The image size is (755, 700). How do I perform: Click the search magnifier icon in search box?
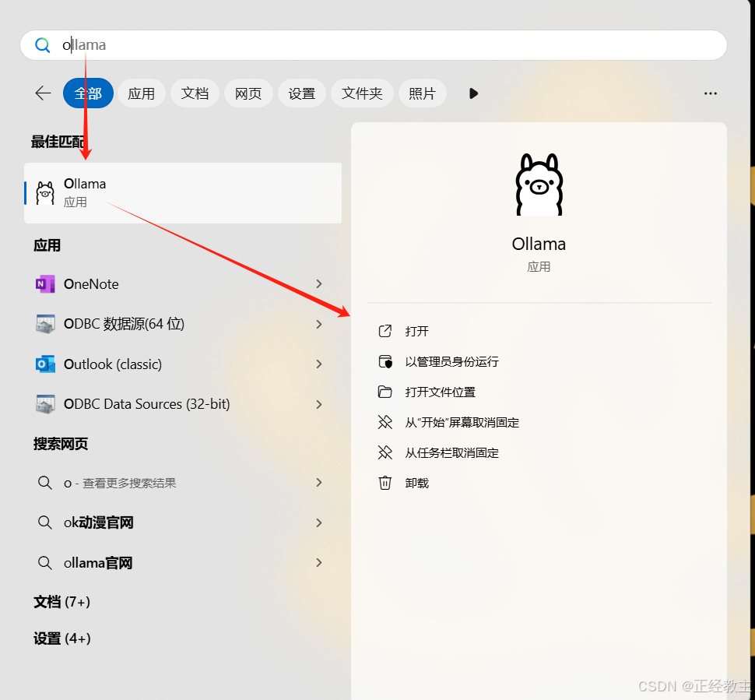pyautogui.click(x=42, y=45)
